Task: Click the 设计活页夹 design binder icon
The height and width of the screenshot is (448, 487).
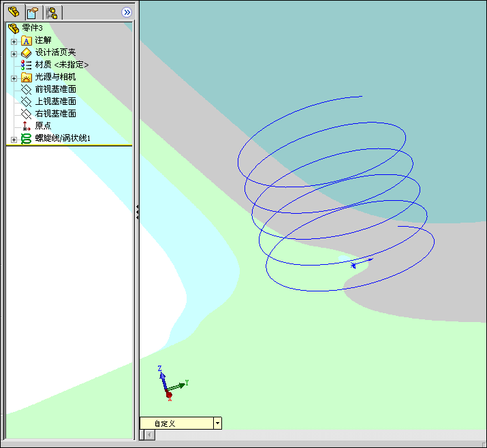Action: (x=27, y=53)
